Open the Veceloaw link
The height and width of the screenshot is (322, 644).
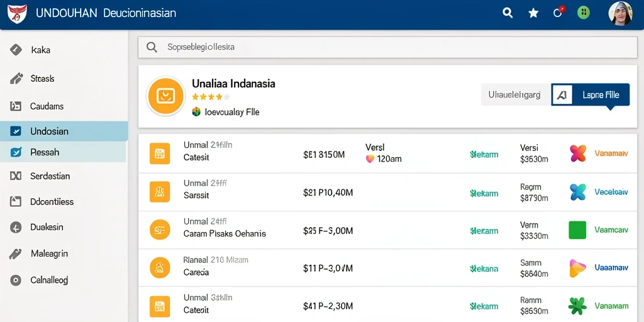pos(611,192)
